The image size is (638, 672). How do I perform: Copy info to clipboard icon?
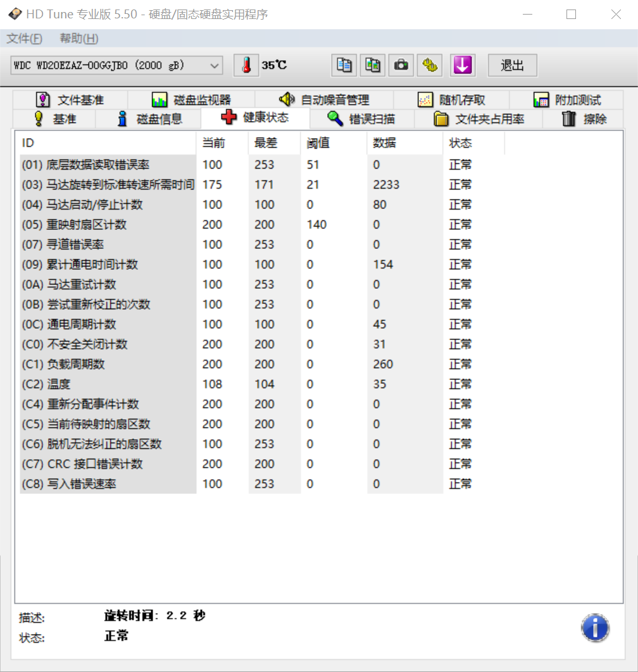pyautogui.click(x=344, y=65)
